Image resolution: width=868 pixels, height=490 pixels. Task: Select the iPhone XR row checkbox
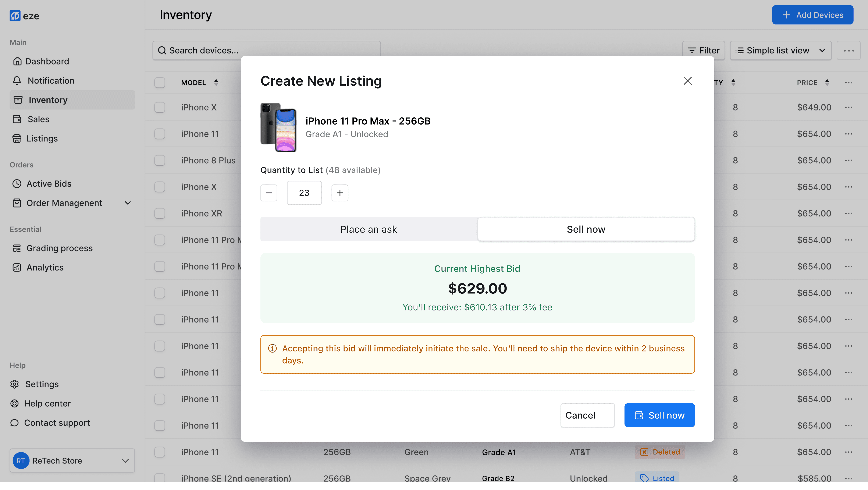(160, 214)
